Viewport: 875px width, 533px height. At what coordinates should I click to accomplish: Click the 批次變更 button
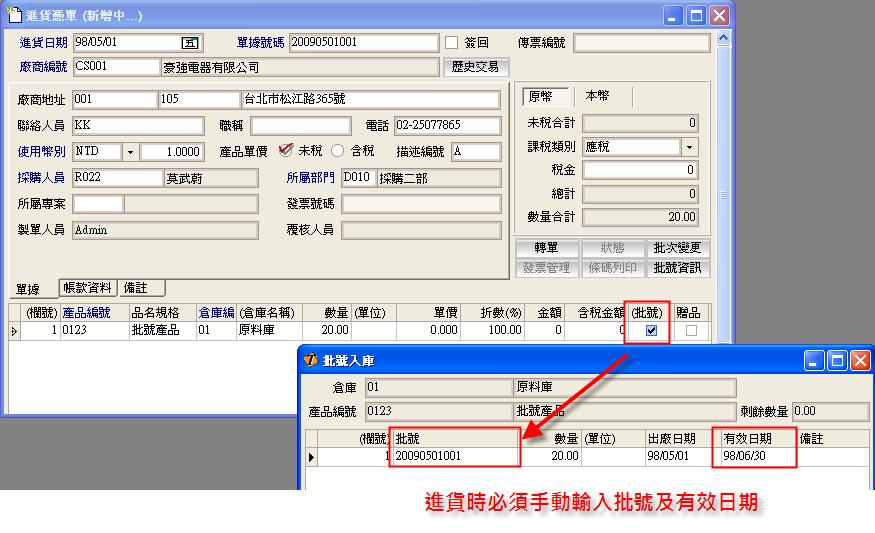click(x=677, y=248)
